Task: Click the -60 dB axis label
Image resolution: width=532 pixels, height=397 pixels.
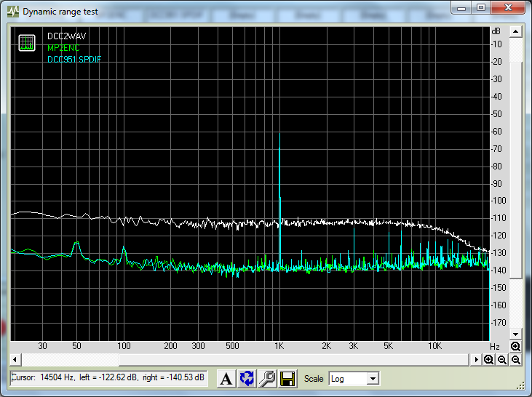Action: coord(497,132)
